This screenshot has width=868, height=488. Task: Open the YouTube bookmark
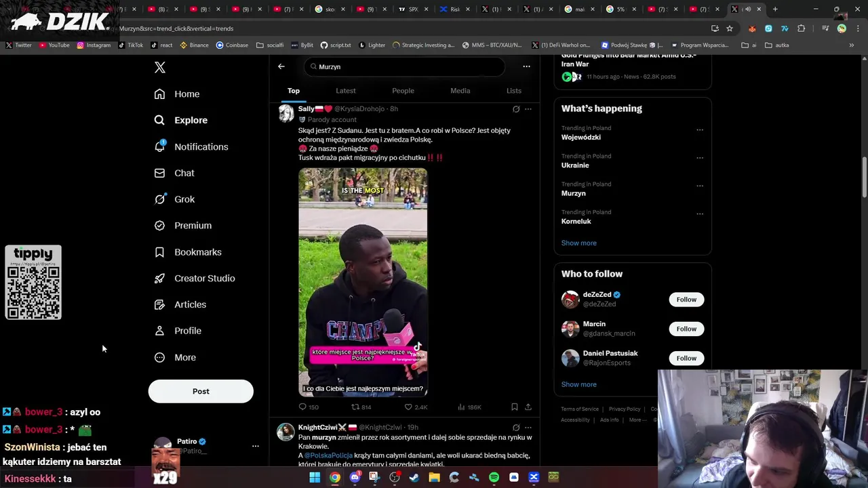54,45
